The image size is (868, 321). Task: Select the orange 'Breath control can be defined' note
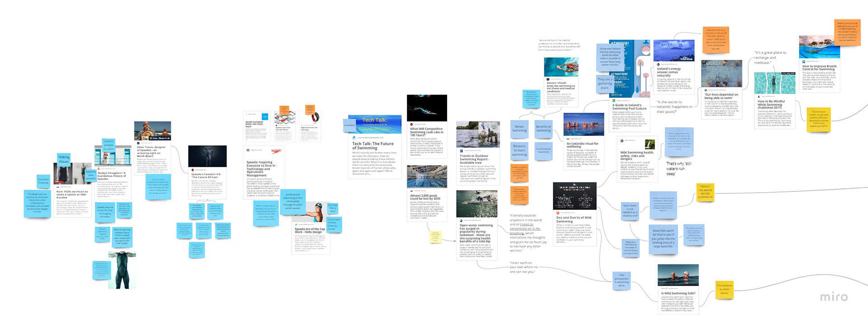coord(847,32)
